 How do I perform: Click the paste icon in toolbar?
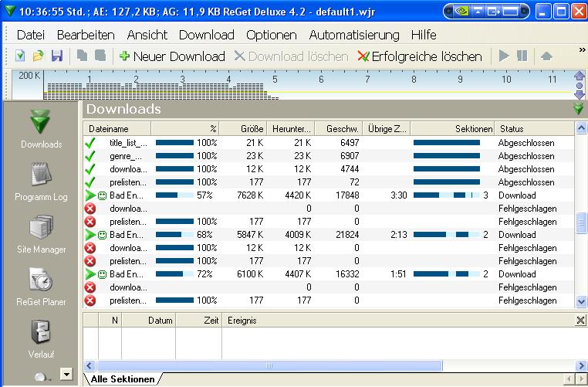coord(100,56)
